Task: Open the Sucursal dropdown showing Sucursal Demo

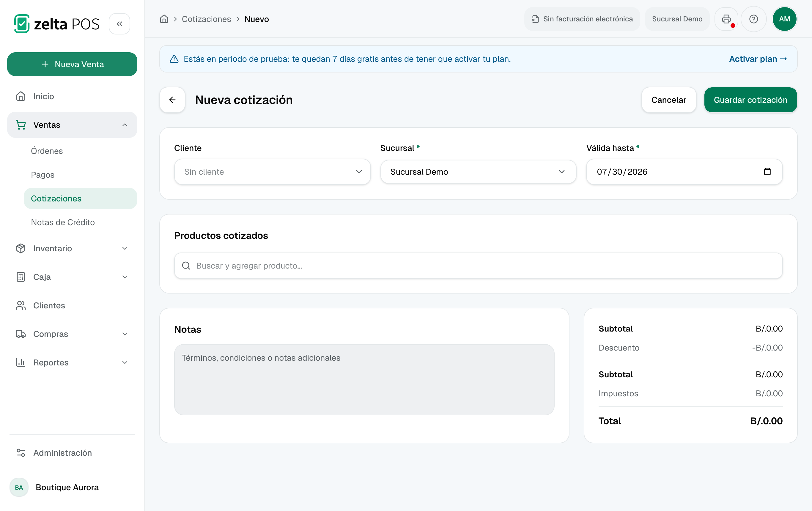Action: click(x=478, y=171)
